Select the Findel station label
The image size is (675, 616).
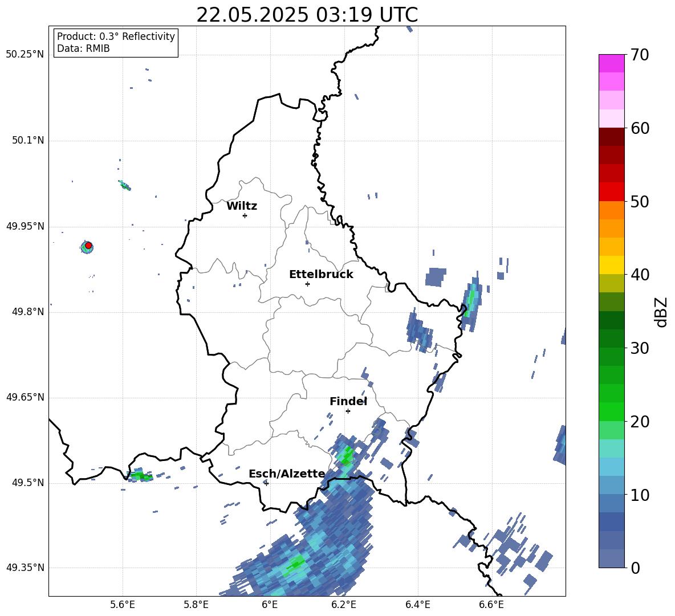click(348, 401)
